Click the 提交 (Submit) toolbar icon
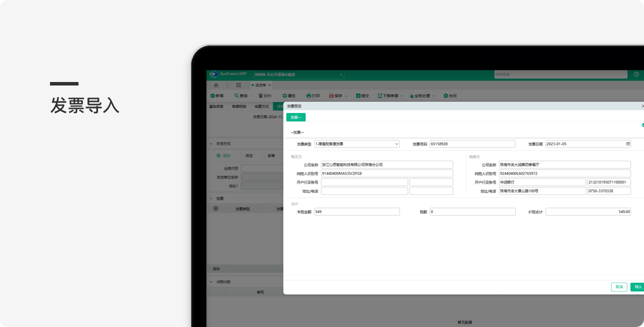 [358, 95]
